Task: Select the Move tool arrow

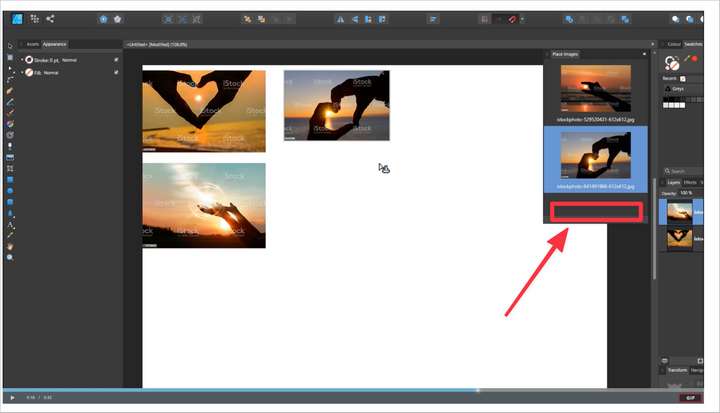Action: click(10, 46)
